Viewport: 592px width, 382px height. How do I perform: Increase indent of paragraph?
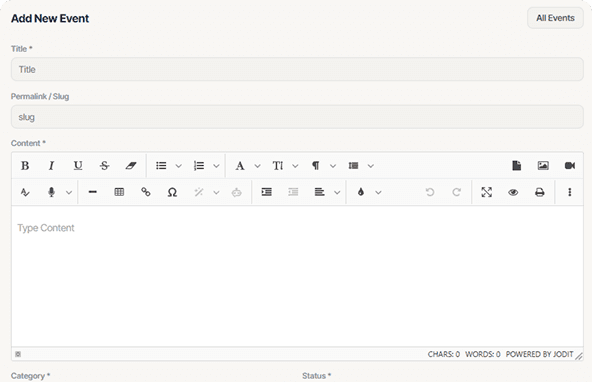tap(267, 193)
